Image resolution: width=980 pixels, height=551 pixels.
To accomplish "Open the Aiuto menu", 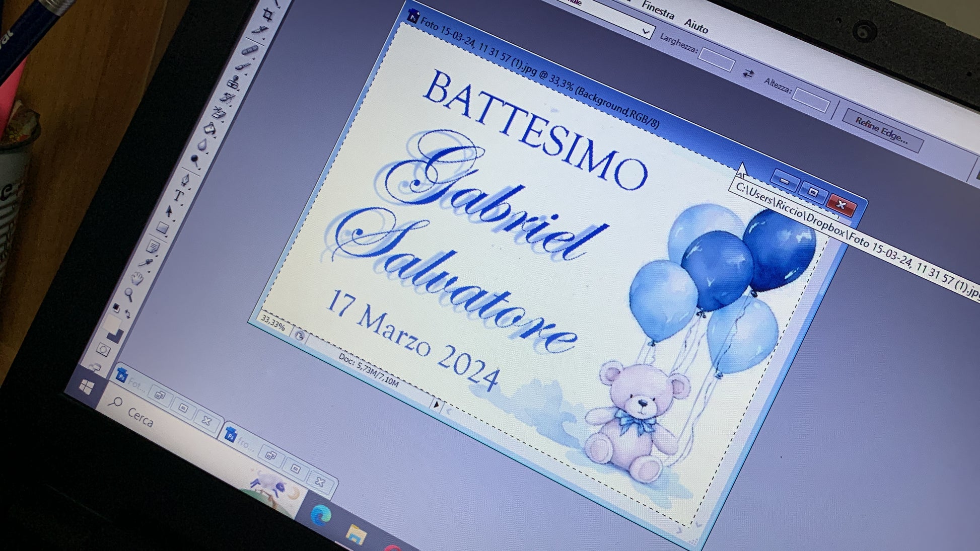I will (x=696, y=25).
